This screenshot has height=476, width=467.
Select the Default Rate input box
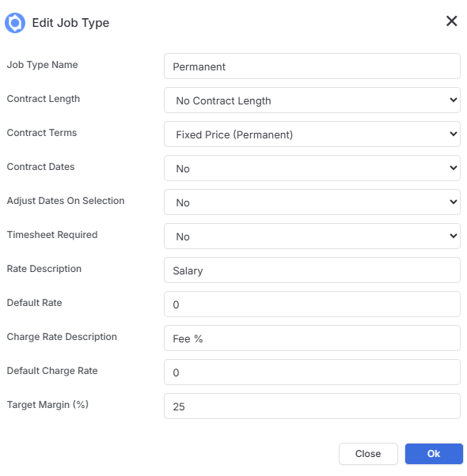[312, 304]
